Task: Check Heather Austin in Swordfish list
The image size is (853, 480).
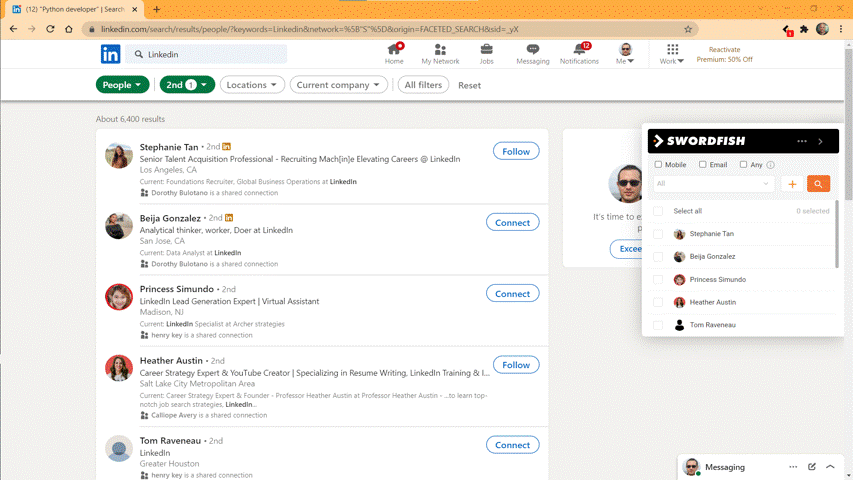Action: coord(658,303)
